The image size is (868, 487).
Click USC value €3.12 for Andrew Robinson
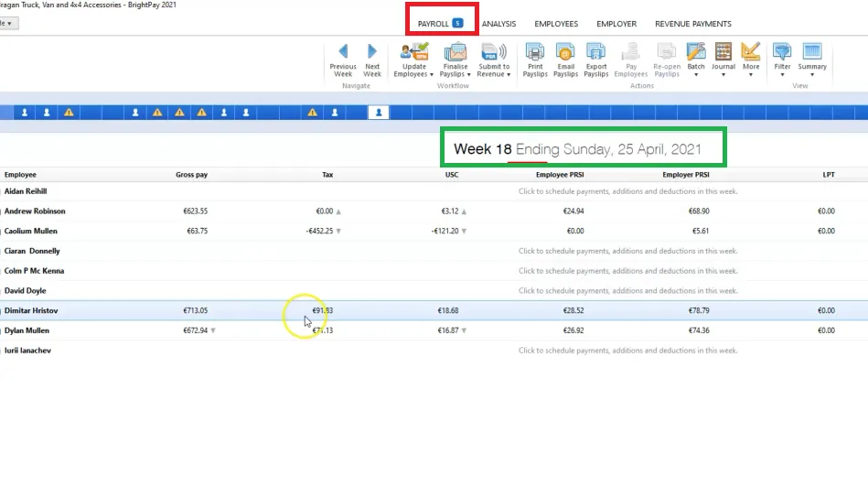pyautogui.click(x=450, y=211)
